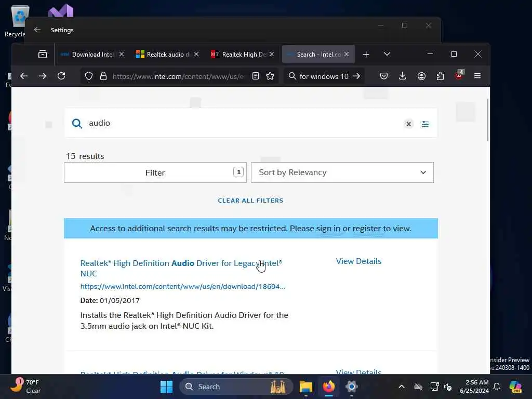Close the Realtek High Definition tab
This screenshot has width=532, height=399.
272,54
